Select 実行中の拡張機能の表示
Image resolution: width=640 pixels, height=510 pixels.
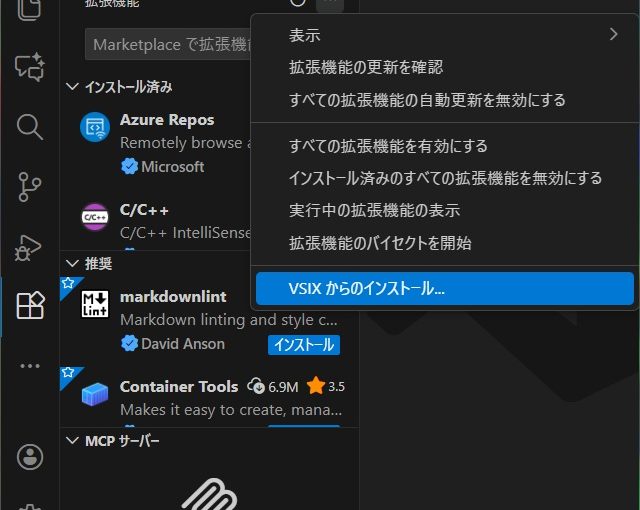(x=445, y=211)
